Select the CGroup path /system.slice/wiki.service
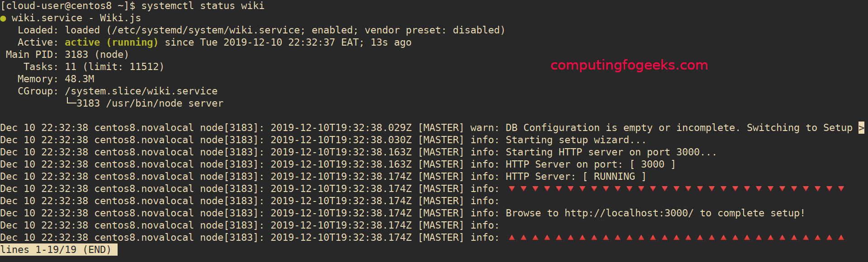This screenshot has width=868, height=262. 141,91
